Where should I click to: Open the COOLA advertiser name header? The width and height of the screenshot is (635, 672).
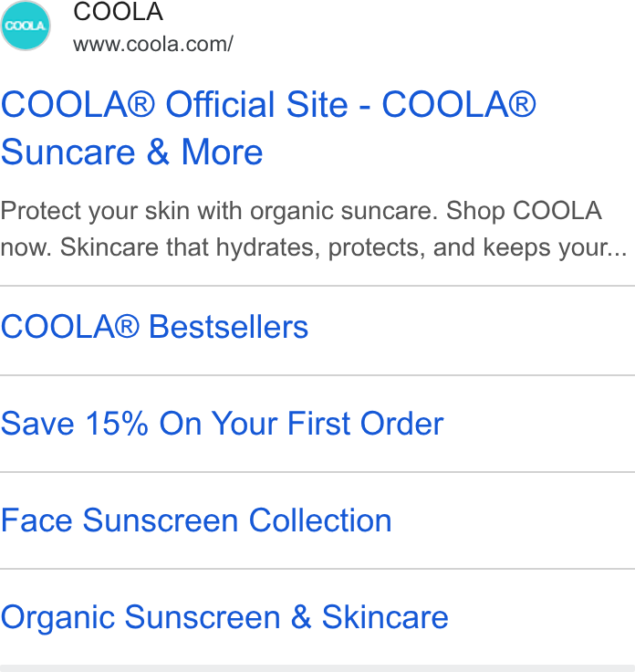click(x=119, y=11)
